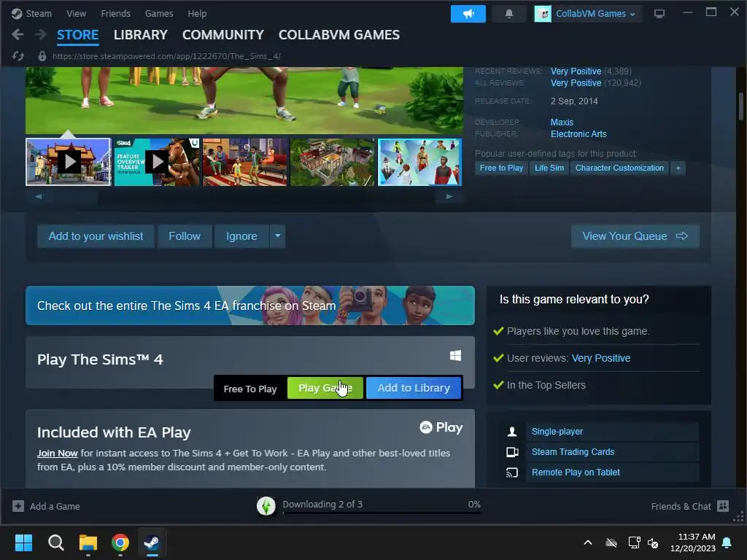Open the Friends menu
The height and width of the screenshot is (560, 747).
tap(116, 13)
